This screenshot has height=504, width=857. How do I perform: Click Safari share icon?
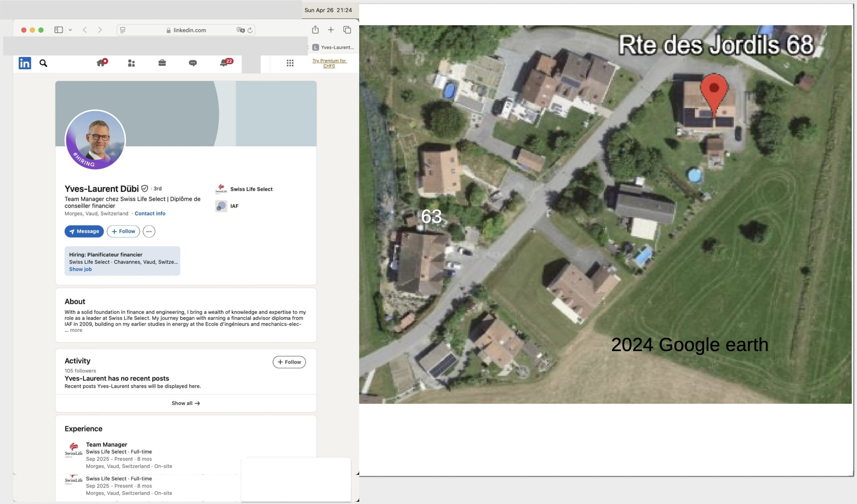coord(315,29)
